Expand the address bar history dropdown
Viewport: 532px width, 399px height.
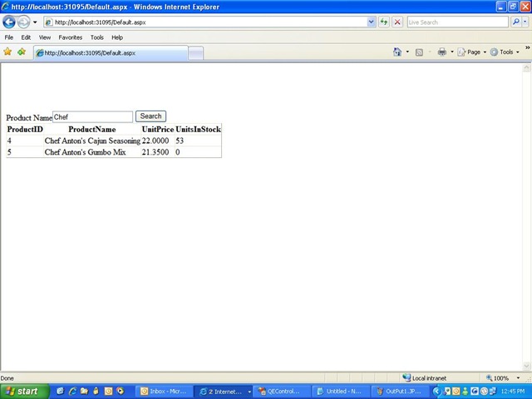pos(372,22)
